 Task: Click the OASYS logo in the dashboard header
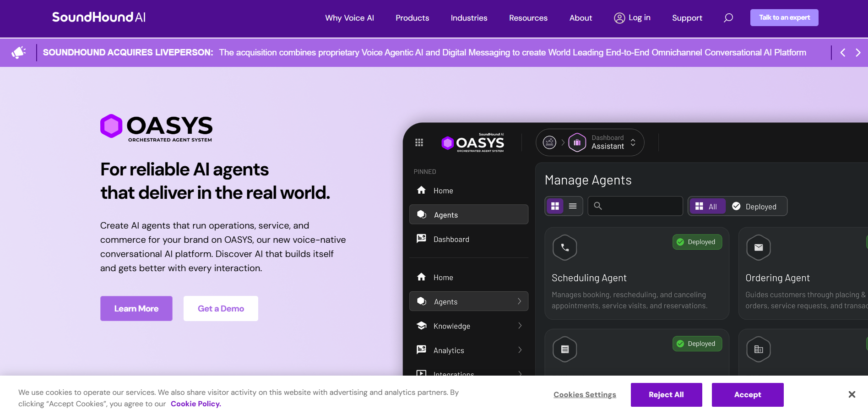click(473, 142)
